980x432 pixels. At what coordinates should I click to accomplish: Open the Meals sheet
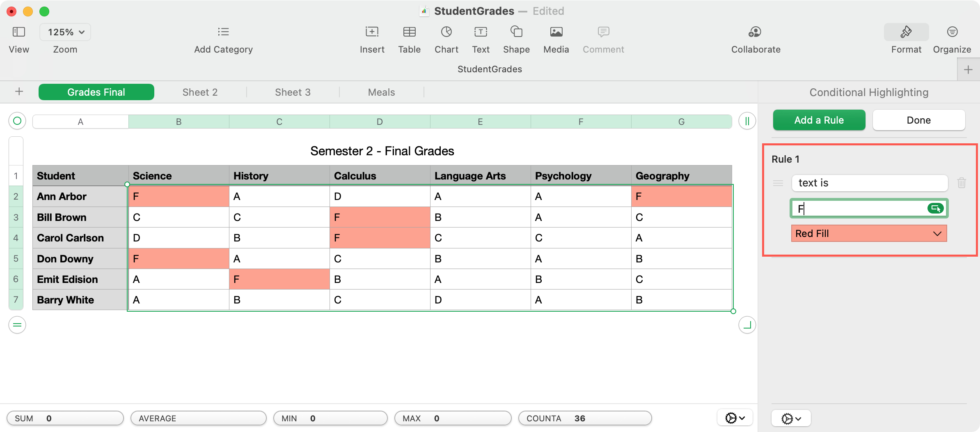click(x=381, y=92)
